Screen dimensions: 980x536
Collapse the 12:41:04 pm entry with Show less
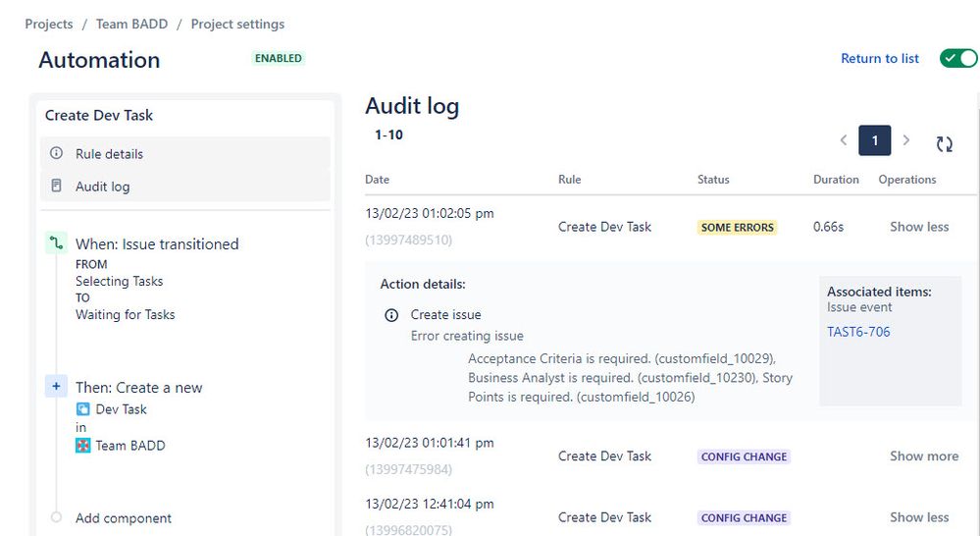pyautogui.click(x=919, y=517)
